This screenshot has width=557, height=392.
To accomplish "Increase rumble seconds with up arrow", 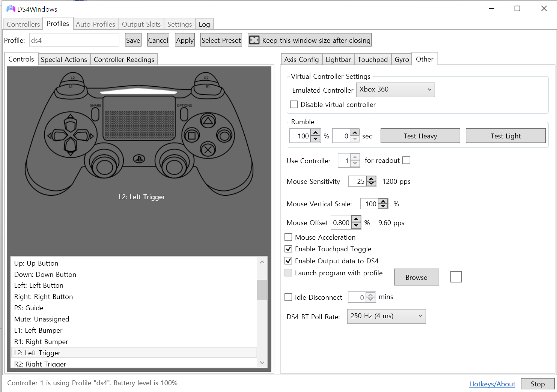I will [355, 132].
